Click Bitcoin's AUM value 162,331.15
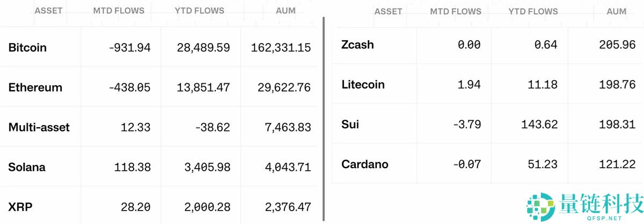644x224 pixels. coord(281,47)
